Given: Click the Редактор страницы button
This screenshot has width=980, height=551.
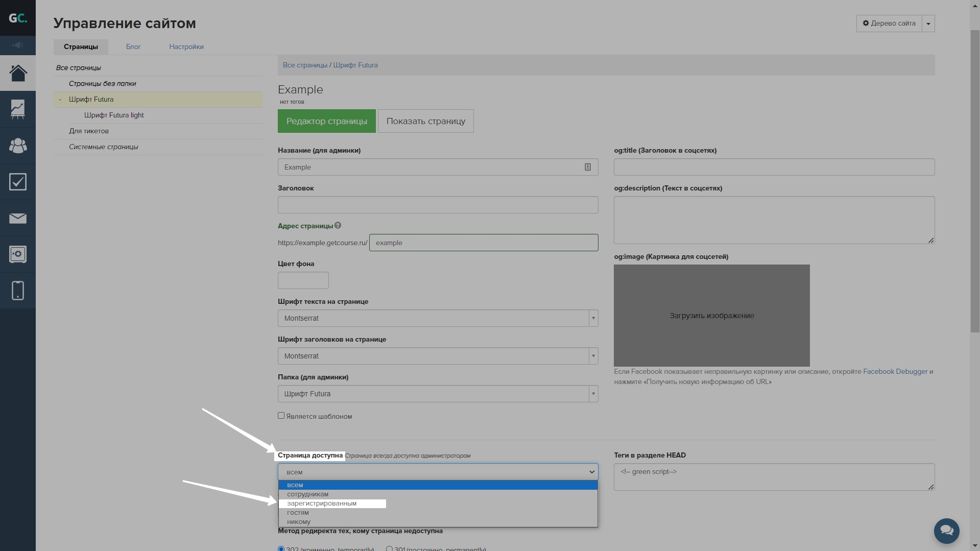Looking at the screenshot, I should (x=326, y=121).
